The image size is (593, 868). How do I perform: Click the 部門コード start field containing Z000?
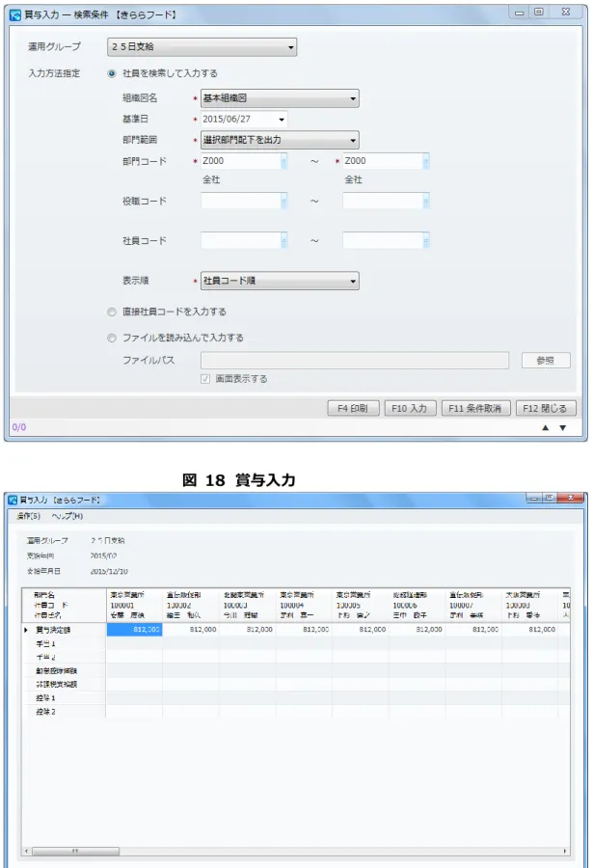click(x=241, y=161)
